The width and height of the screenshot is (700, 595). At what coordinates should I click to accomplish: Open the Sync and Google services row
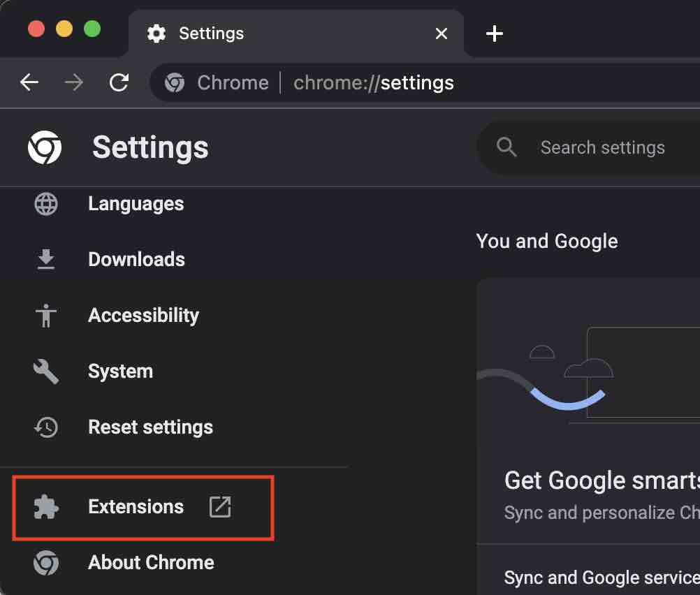pyautogui.click(x=601, y=578)
